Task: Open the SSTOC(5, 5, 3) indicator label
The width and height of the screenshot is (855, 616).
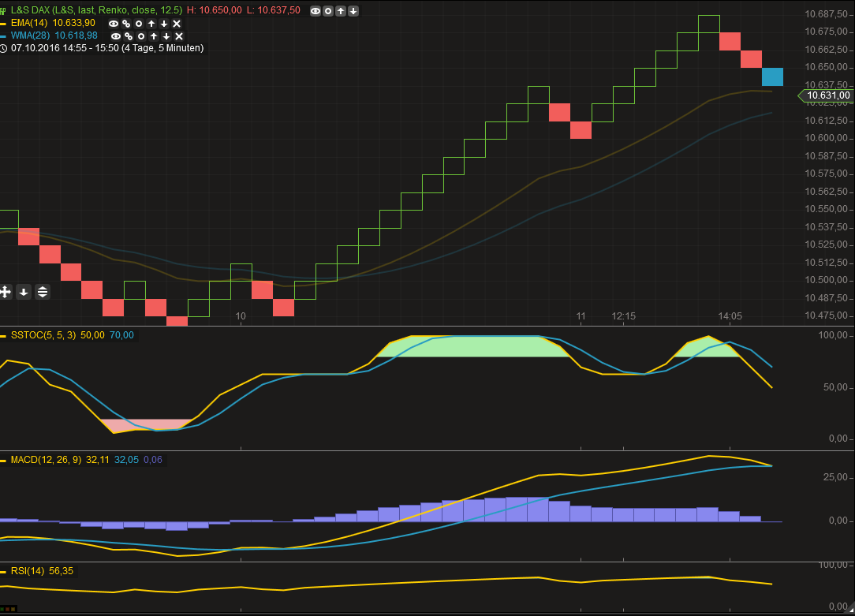Action: click(x=45, y=334)
